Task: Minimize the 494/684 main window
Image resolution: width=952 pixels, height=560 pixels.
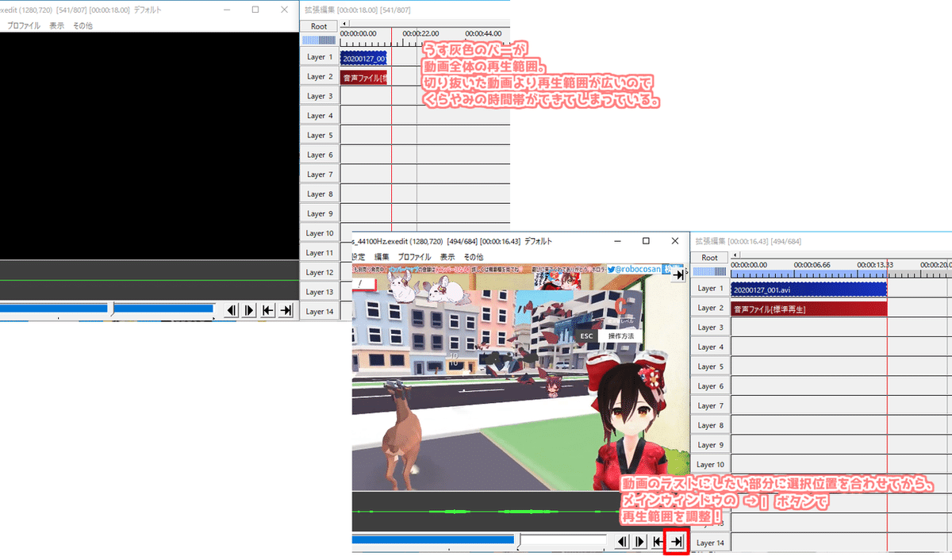Action: coord(618,240)
